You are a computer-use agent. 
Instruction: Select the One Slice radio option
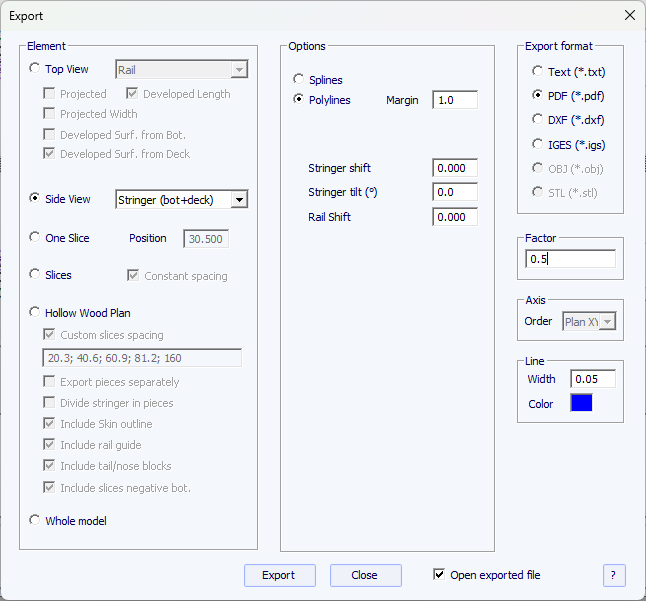36,238
